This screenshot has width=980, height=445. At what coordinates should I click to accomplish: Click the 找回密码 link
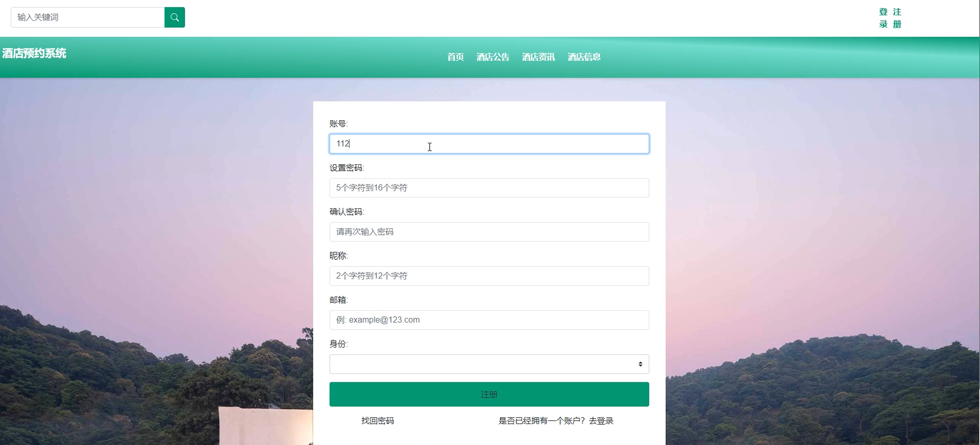click(x=377, y=421)
